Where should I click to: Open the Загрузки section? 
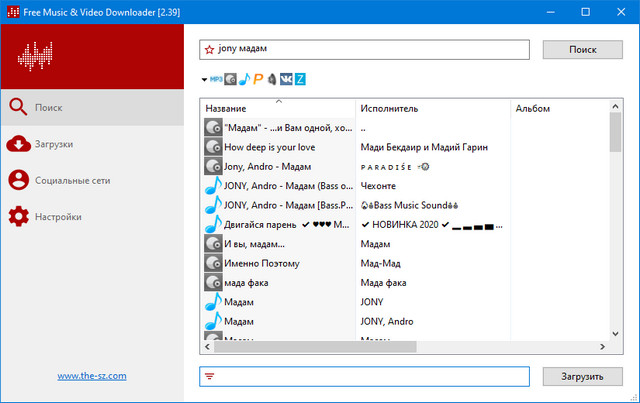coord(54,144)
